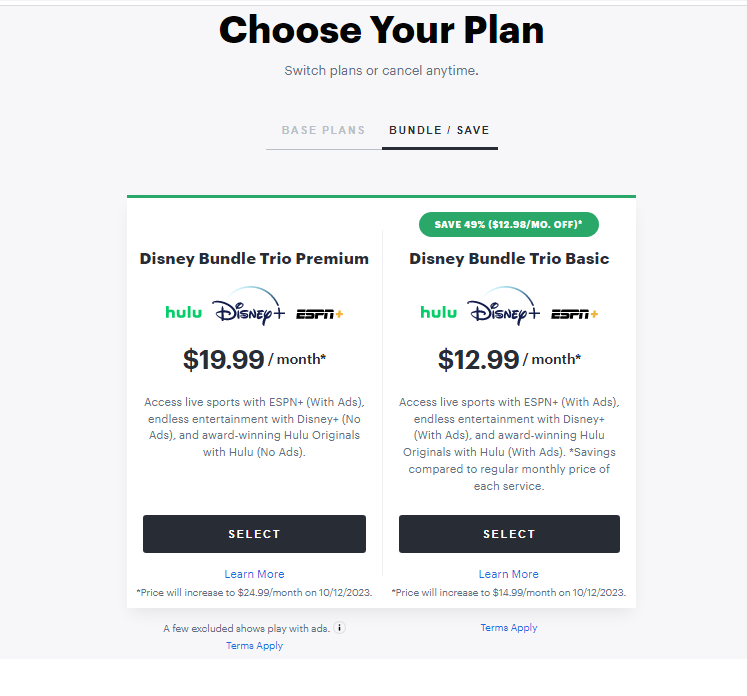This screenshot has height=696, width=747.
Task: Click the $12.99 / month price
Action: point(509,359)
